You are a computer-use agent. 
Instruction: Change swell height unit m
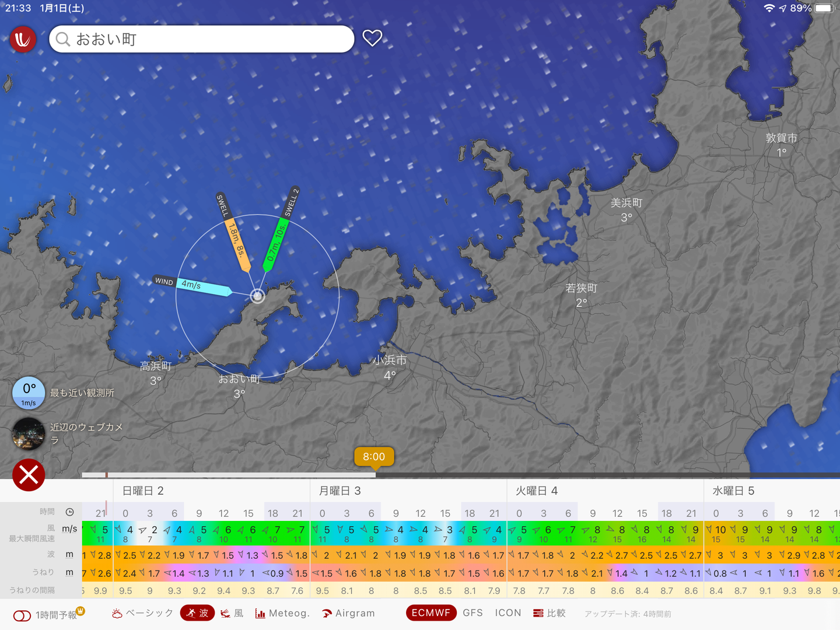(x=69, y=572)
